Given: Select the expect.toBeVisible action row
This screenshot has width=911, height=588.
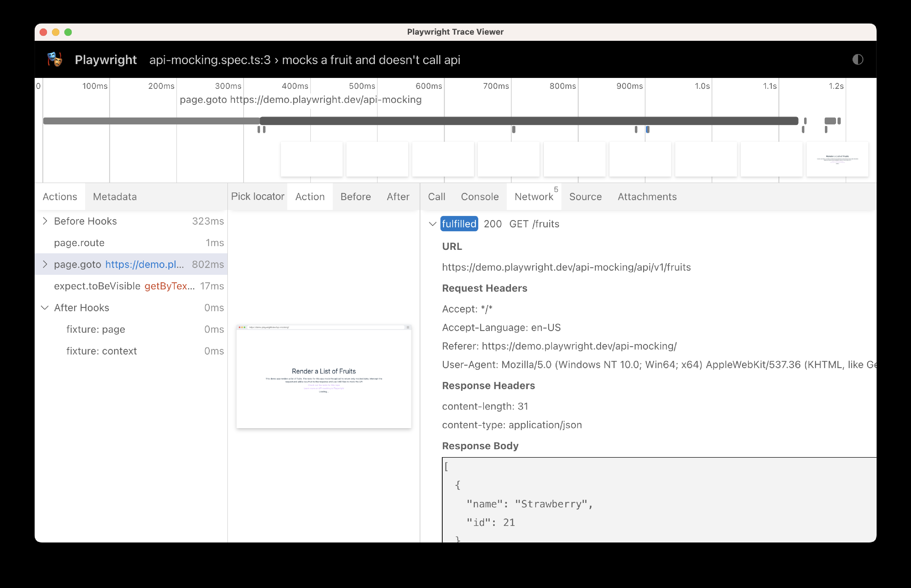Looking at the screenshot, I should coord(131,286).
